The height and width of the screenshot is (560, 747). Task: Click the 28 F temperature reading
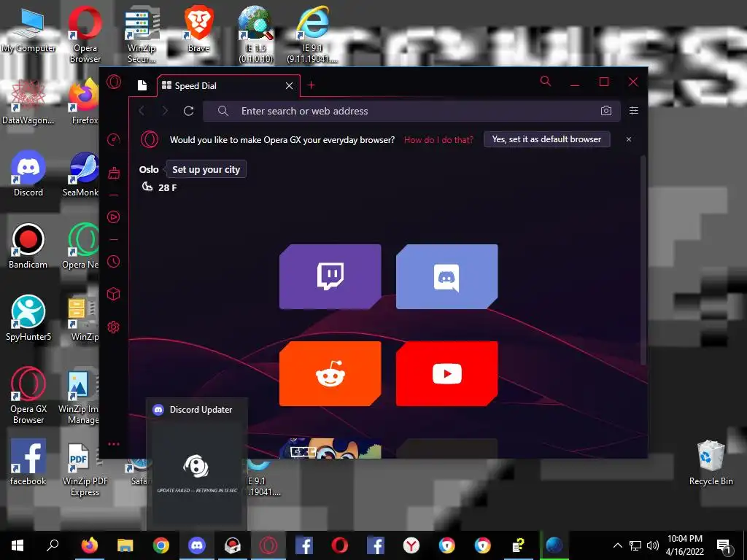pyautogui.click(x=167, y=187)
